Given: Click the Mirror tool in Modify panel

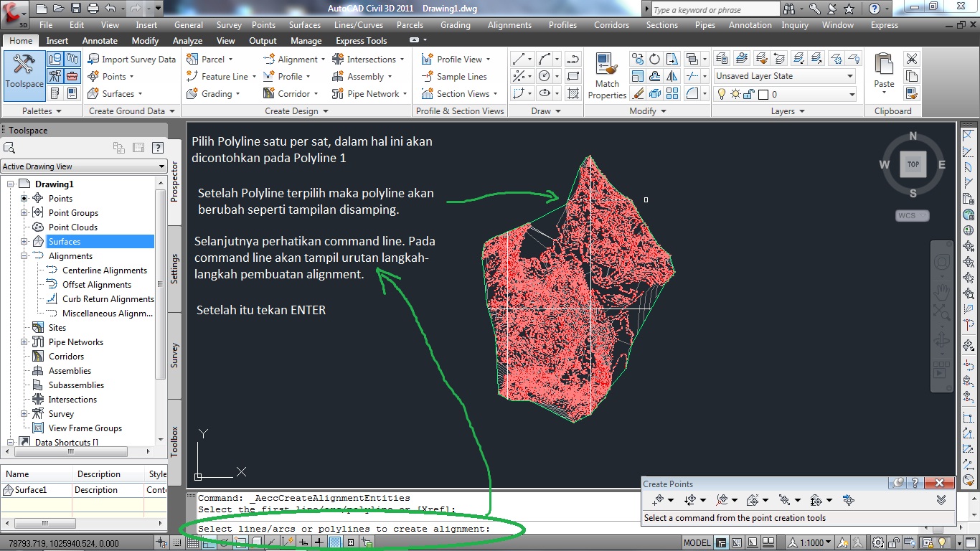Looking at the screenshot, I should pos(672,76).
